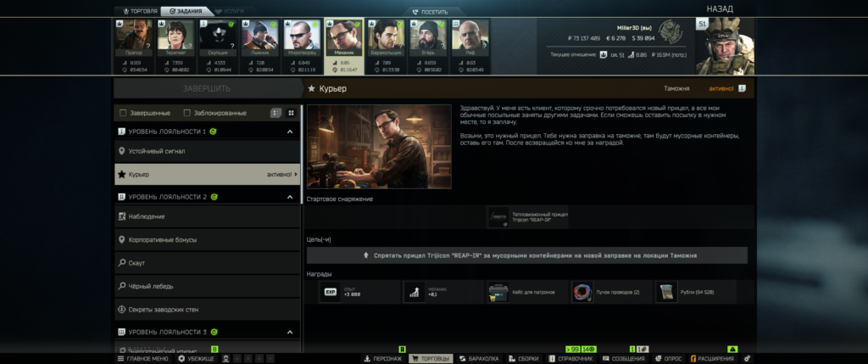Screen dimensions: 868x364
Task: Click the green warning triangle indicator
Action: pyautogui.click(x=732, y=349)
